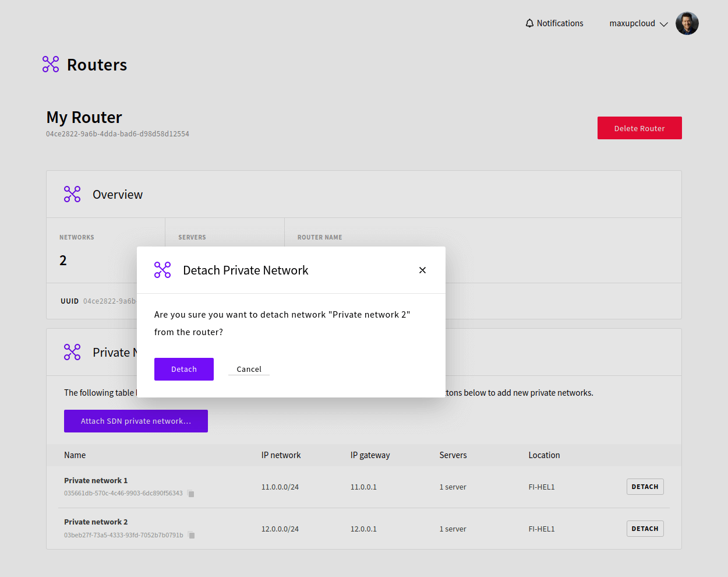This screenshot has height=577, width=728.
Task: Click the dialog confirmation question text
Action: [x=282, y=323]
